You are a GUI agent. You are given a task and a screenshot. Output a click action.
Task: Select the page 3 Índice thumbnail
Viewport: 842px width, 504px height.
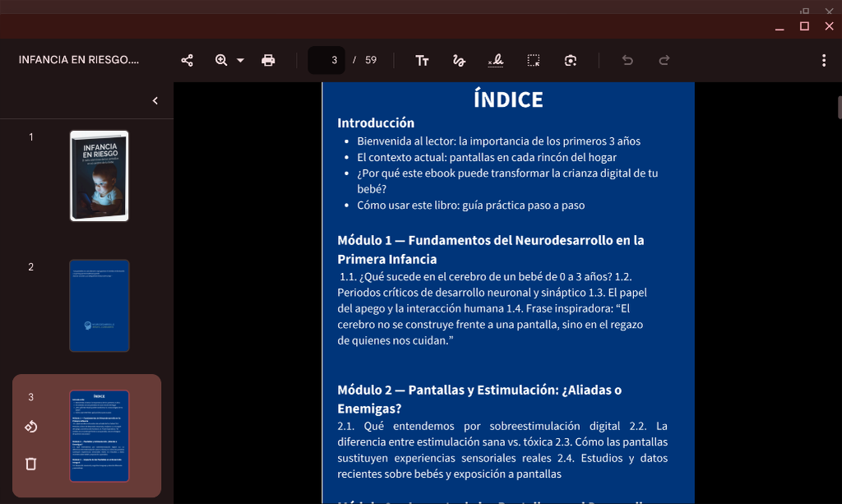pyautogui.click(x=99, y=436)
